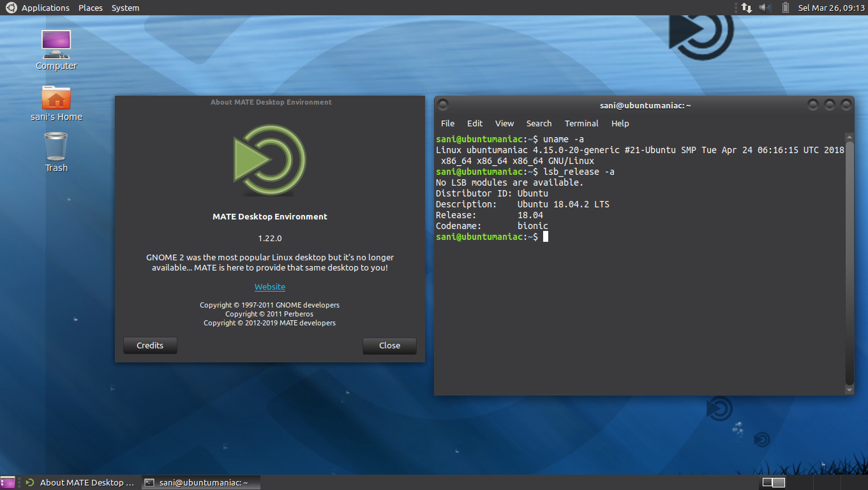Check the battery status tray icon
This screenshot has width=868, height=490.
pyautogui.click(x=785, y=8)
